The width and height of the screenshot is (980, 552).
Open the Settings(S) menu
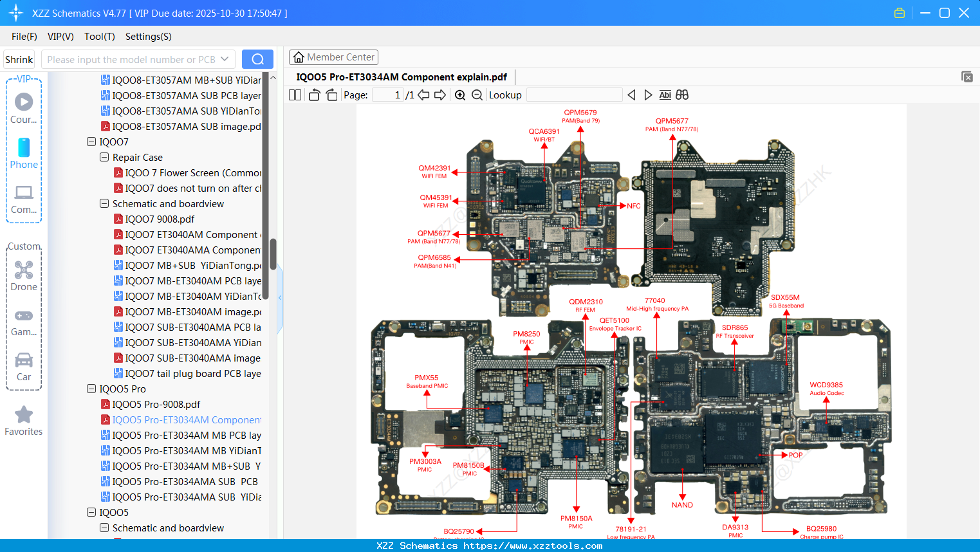coord(147,37)
